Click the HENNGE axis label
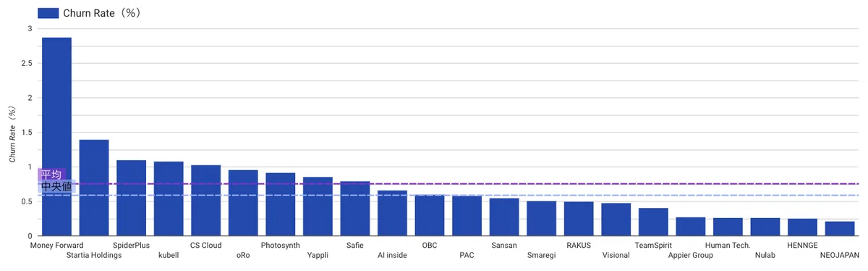 click(802, 246)
